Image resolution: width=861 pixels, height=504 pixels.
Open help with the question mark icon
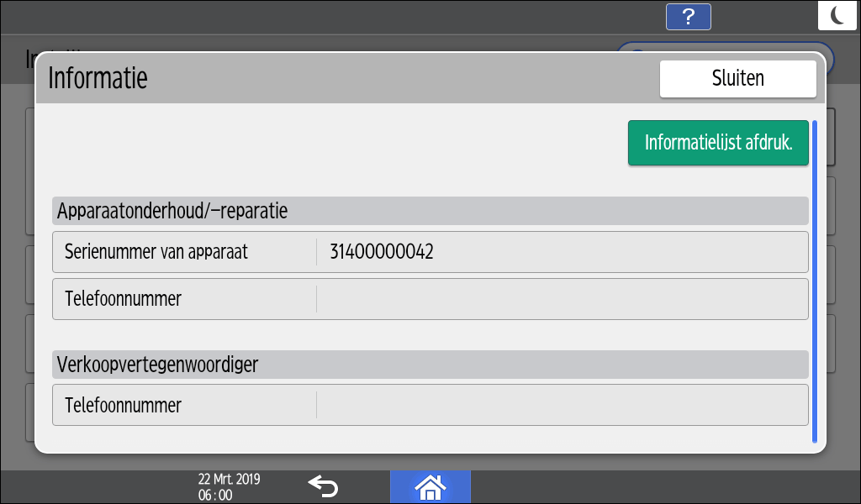pos(688,17)
